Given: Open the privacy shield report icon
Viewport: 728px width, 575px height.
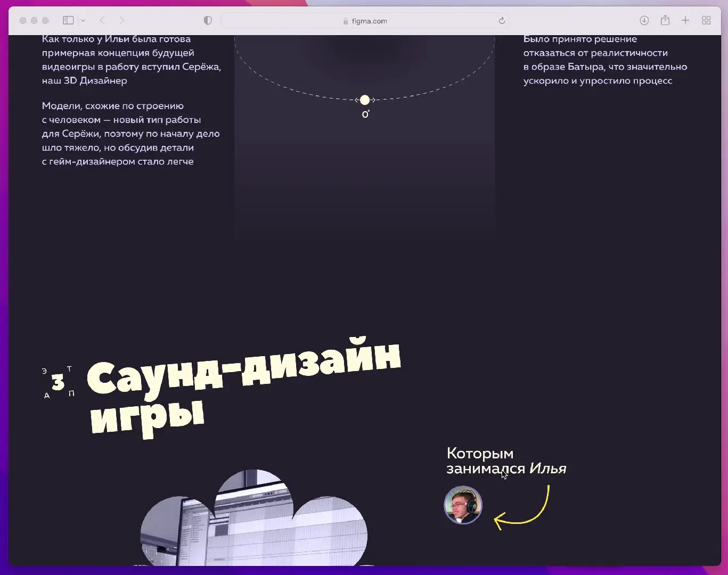Looking at the screenshot, I should point(208,20).
